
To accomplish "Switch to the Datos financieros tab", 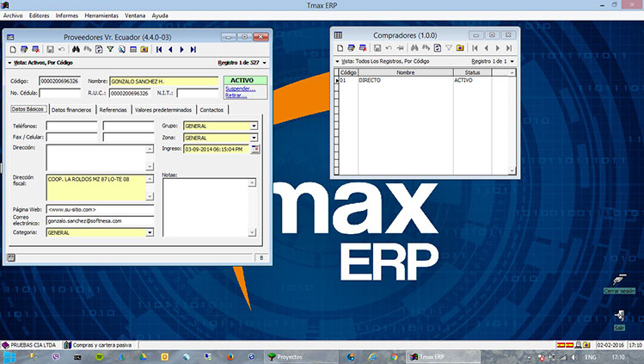I will coord(71,110).
